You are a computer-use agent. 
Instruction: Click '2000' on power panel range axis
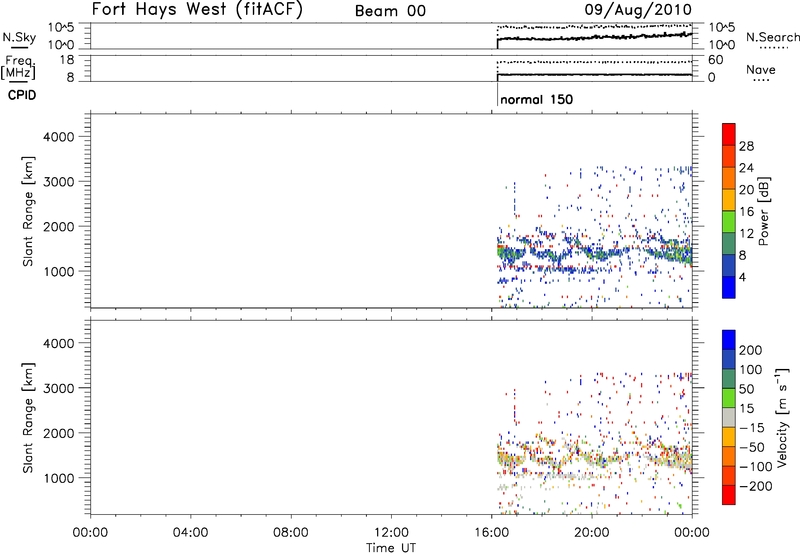(59, 226)
